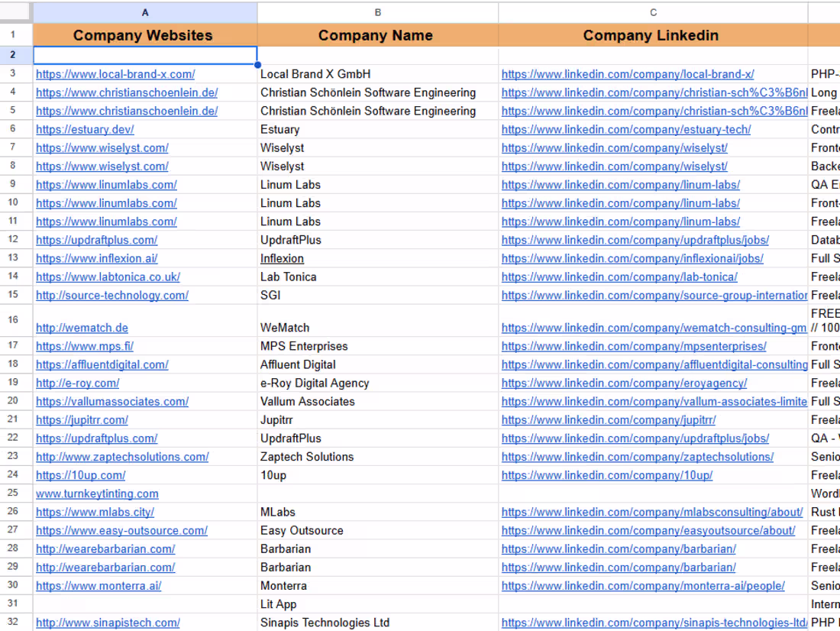Open https://www.local-brand-x.com/ link

(x=115, y=74)
